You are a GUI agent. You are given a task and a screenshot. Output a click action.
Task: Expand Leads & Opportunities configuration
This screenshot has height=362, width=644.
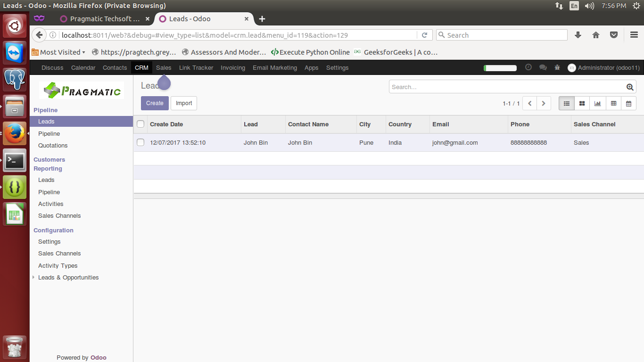68,277
